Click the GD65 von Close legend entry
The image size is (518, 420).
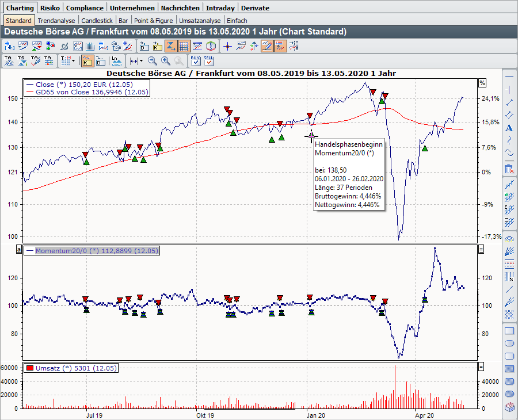(x=87, y=92)
